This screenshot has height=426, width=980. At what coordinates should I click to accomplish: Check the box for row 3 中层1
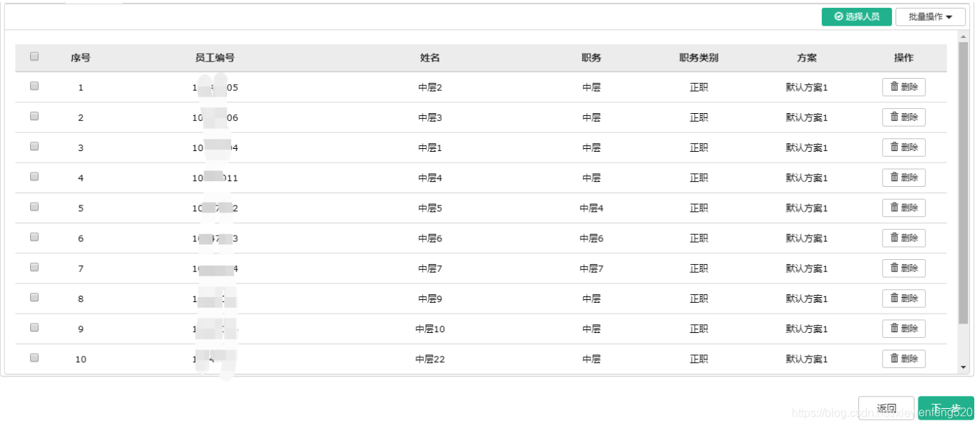coord(34,146)
